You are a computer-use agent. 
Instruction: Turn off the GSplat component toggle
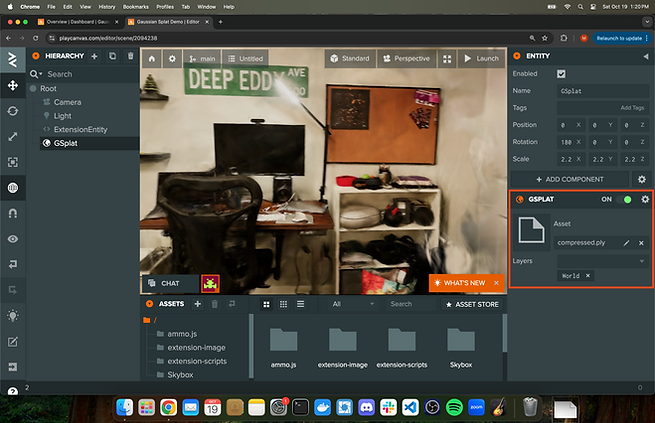pos(627,199)
